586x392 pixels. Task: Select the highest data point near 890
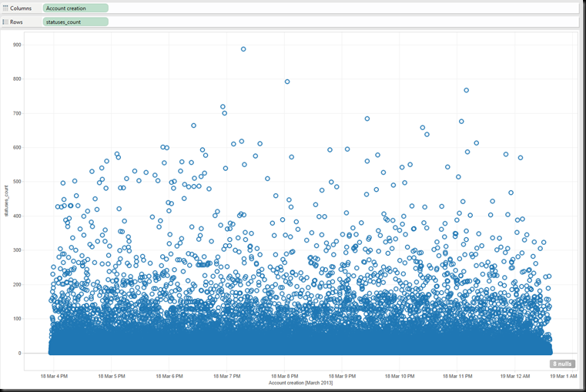point(243,49)
